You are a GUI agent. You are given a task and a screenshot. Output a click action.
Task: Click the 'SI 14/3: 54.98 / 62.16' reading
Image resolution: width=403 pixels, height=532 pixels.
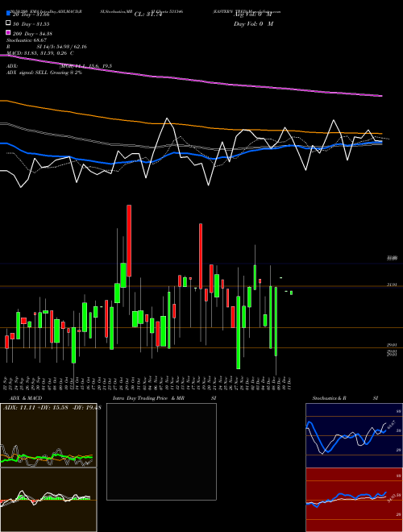pyautogui.click(x=62, y=47)
